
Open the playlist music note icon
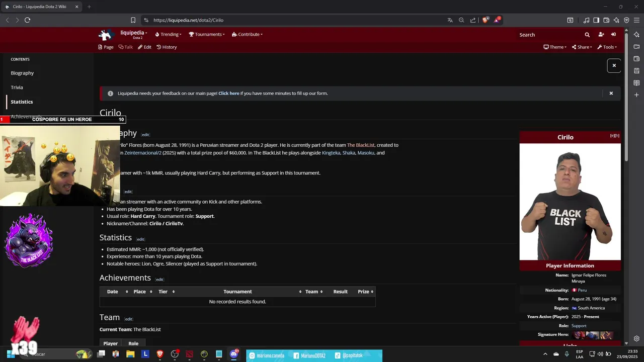[586, 20]
